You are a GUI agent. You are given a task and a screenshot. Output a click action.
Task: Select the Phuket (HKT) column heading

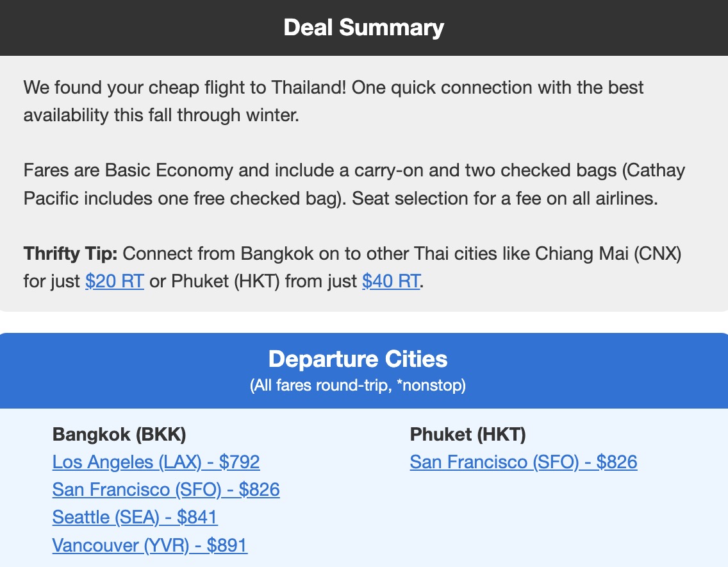pos(467,434)
